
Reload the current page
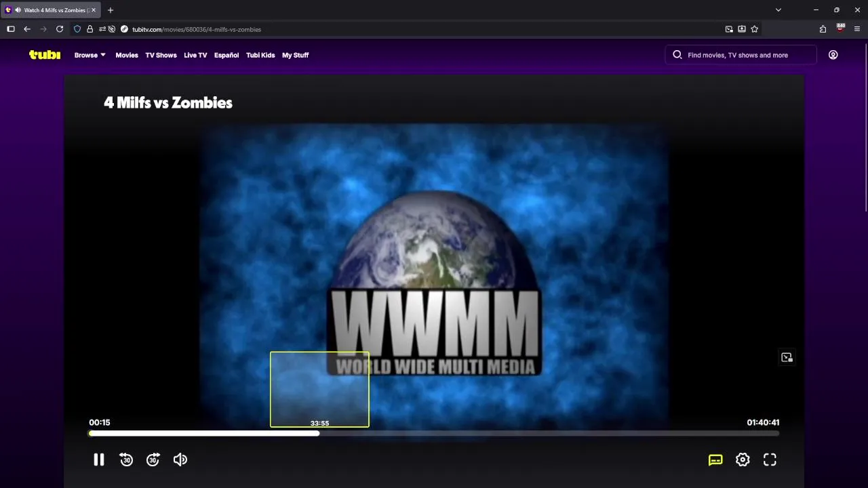(60, 29)
